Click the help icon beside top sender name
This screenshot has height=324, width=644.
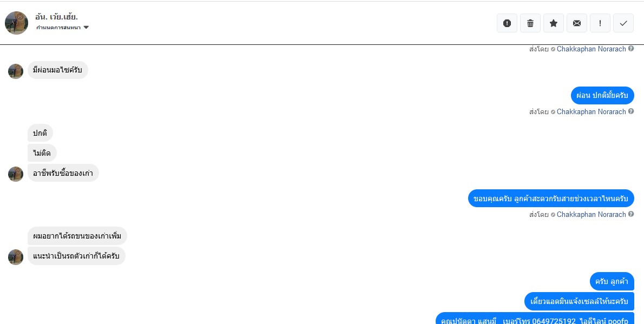click(x=631, y=49)
